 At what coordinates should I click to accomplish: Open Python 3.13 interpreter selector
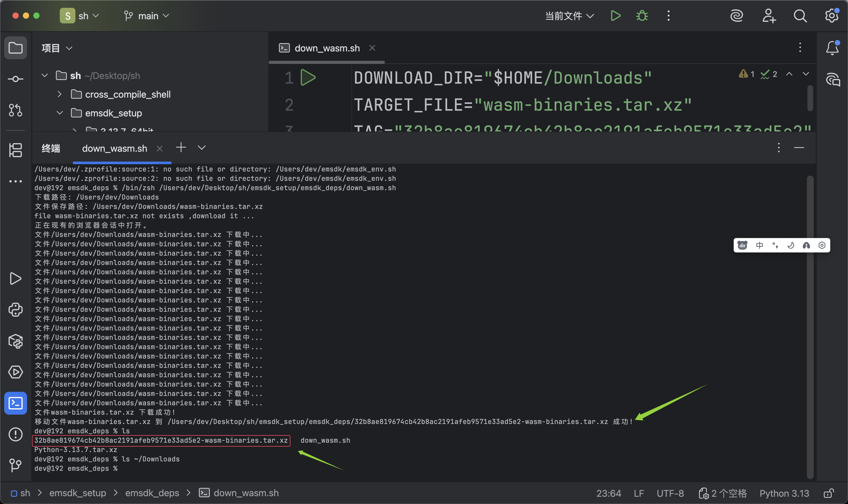[x=784, y=493]
